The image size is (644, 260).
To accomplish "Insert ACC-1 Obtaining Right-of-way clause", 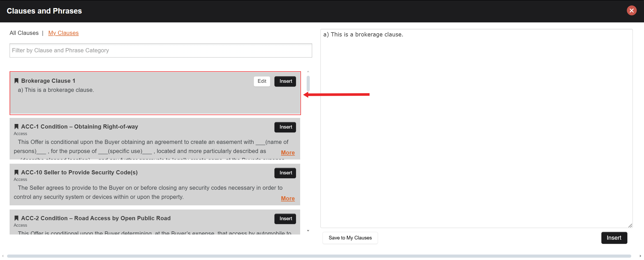I will tap(285, 127).
